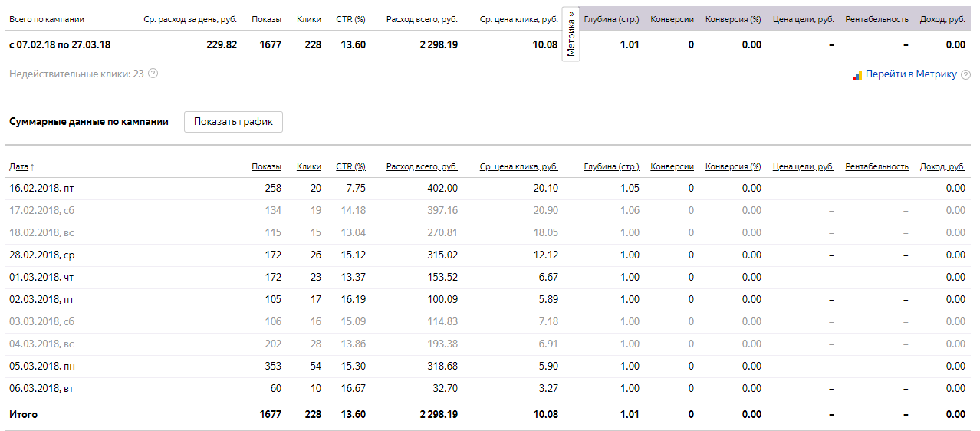980x431 pixels.
Task: Click the Metrika chart icon
Action: click(857, 75)
